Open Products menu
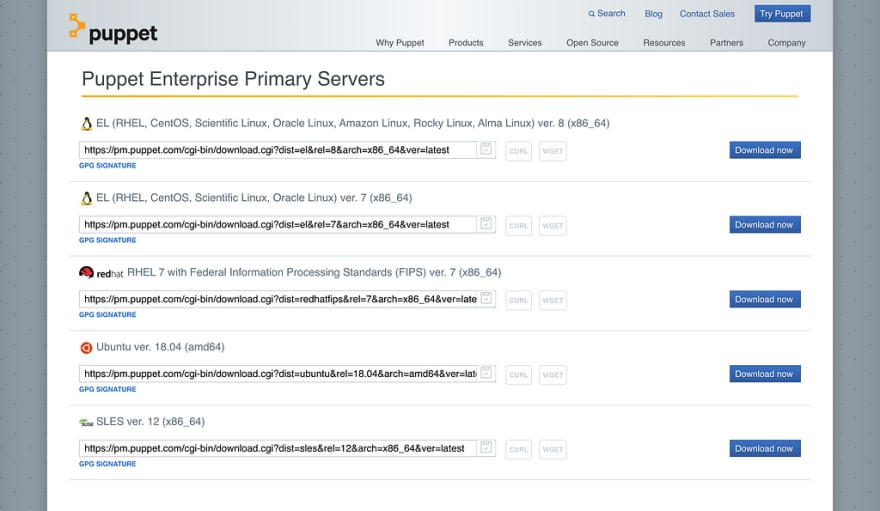 tap(465, 43)
